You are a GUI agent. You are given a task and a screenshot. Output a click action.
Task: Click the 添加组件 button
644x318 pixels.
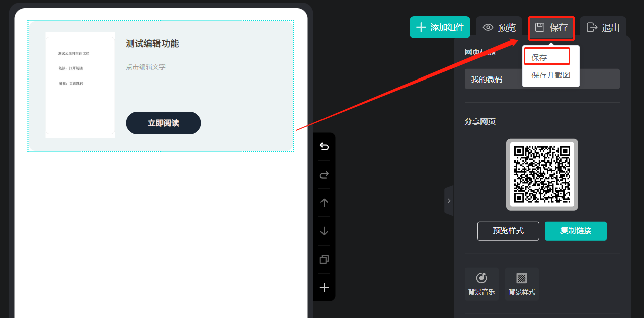[440, 28]
